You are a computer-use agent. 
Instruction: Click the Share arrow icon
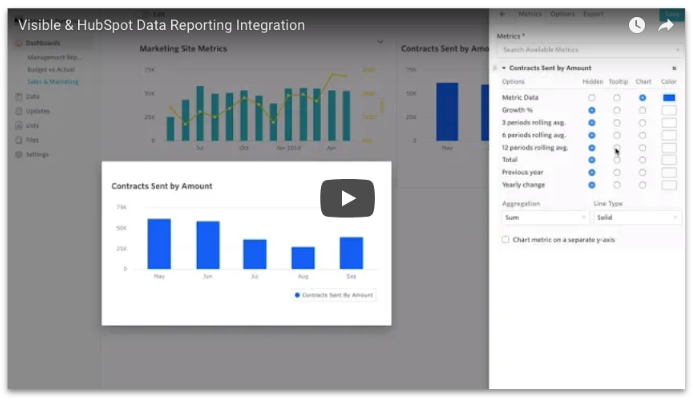[666, 26]
